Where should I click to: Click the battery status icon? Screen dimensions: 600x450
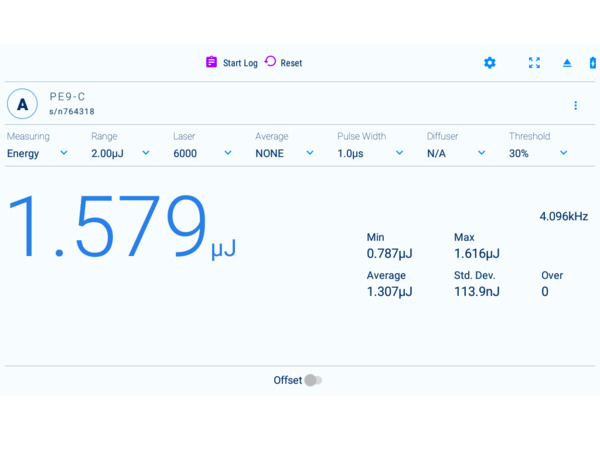pyautogui.click(x=593, y=63)
